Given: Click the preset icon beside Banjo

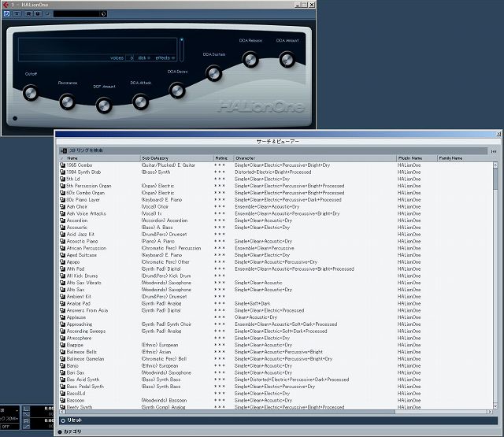Looking at the screenshot, I should (63, 365).
